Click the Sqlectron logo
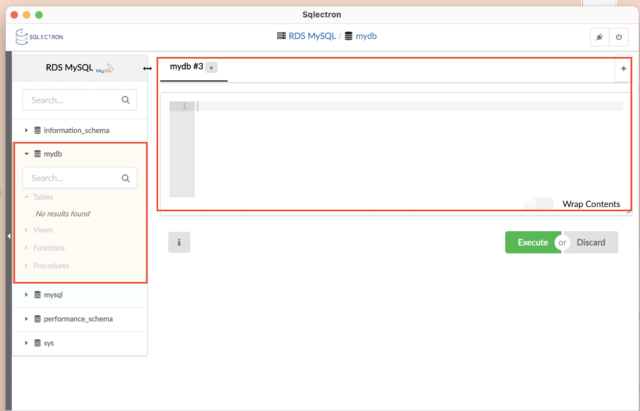Image resolution: width=640 pixels, height=411 pixels. [x=39, y=37]
